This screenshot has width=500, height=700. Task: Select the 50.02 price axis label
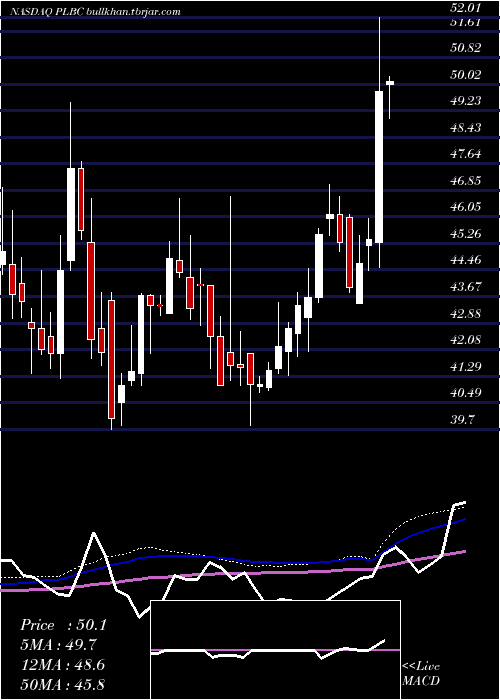[466, 74]
